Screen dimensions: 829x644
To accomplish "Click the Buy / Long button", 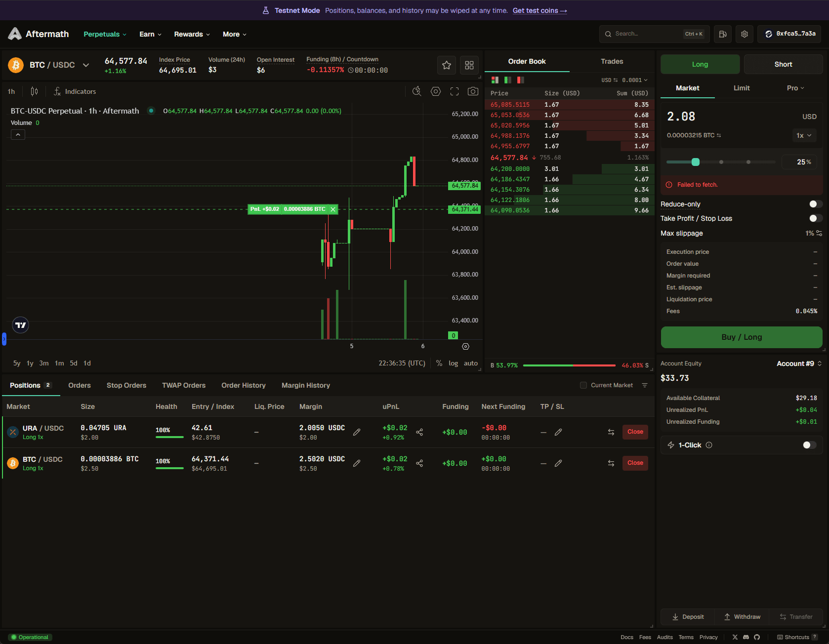I will click(x=742, y=337).
